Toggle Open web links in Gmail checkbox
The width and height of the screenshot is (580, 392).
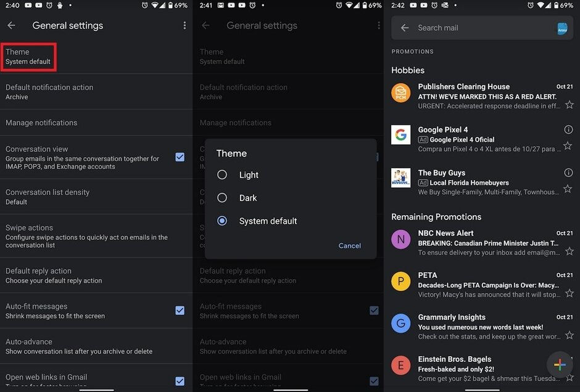point(180,381)
